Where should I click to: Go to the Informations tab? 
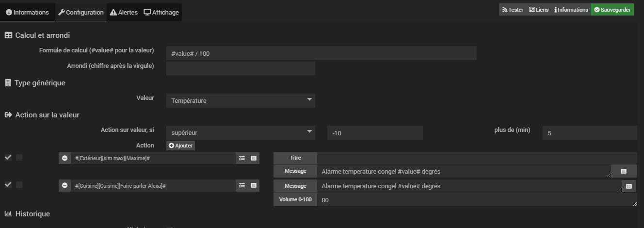tap(27, 12)
